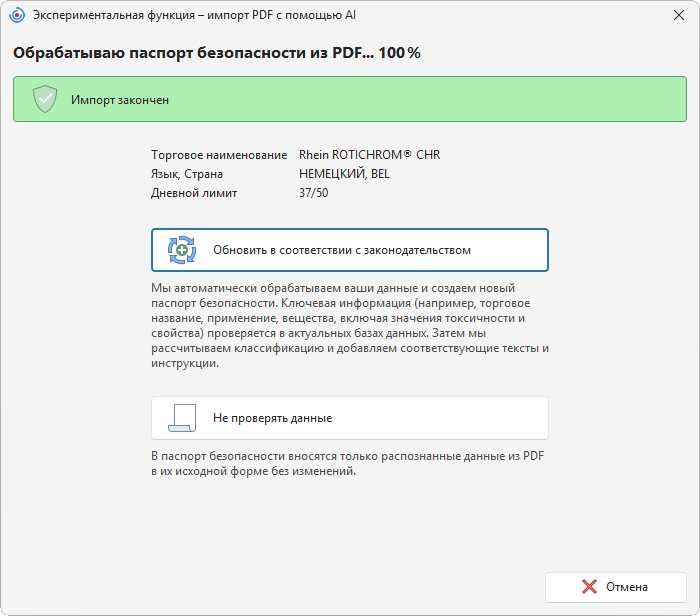Cancel the import with Отмена
The image size is (700, 616).
(x=616, y=587)
